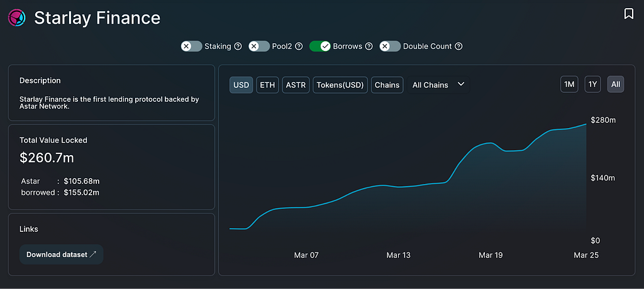Screen dimensions: 644x289
Task: Show the Tokens(USD) chart view
Action: tap(340, 85)
